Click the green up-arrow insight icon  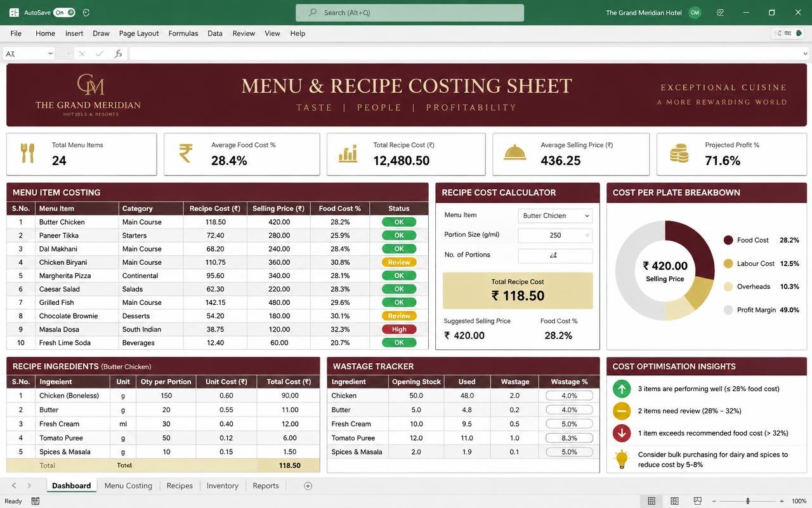[x=622, y=389]
